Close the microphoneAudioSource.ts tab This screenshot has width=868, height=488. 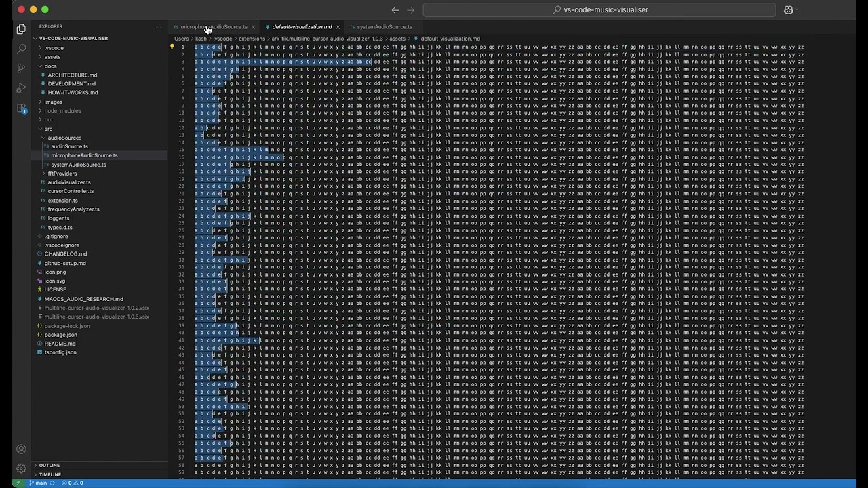[253, 27]
